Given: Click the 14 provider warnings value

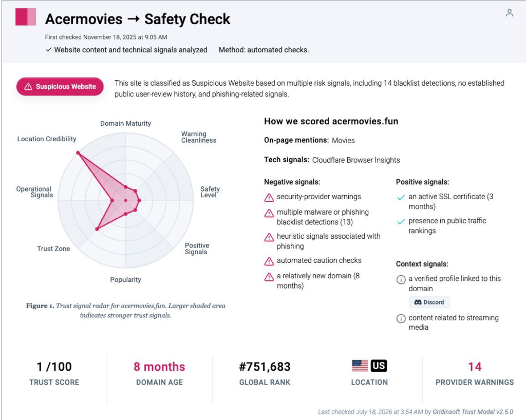Looking at the screenshot, I should pyautogui.click(x=475, y=367).
